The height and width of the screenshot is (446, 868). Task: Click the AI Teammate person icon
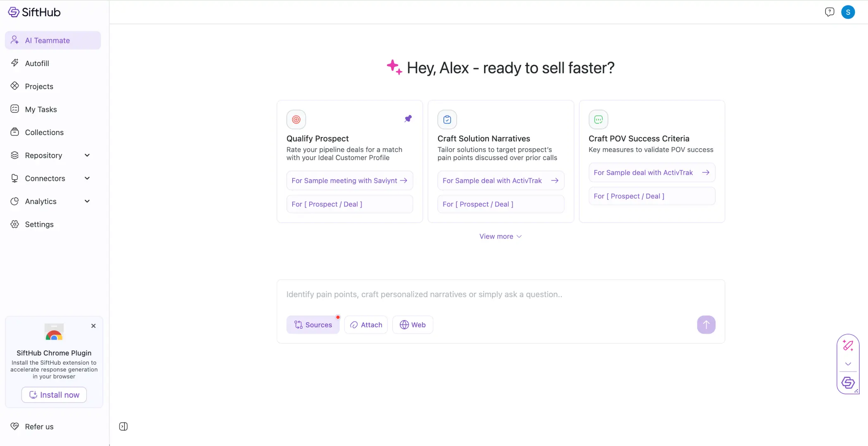pyautogui.click(x=15, y=40)
